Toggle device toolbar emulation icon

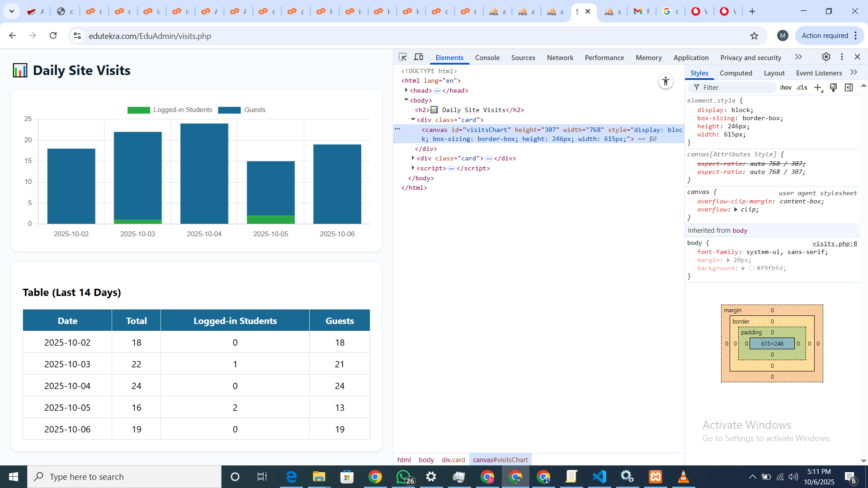coord(419,57)
